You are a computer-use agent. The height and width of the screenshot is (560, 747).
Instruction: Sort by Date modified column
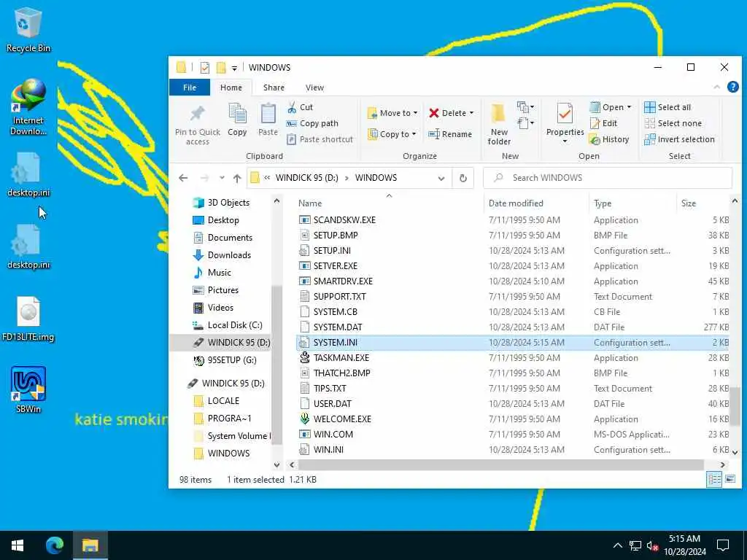[536, 203]
